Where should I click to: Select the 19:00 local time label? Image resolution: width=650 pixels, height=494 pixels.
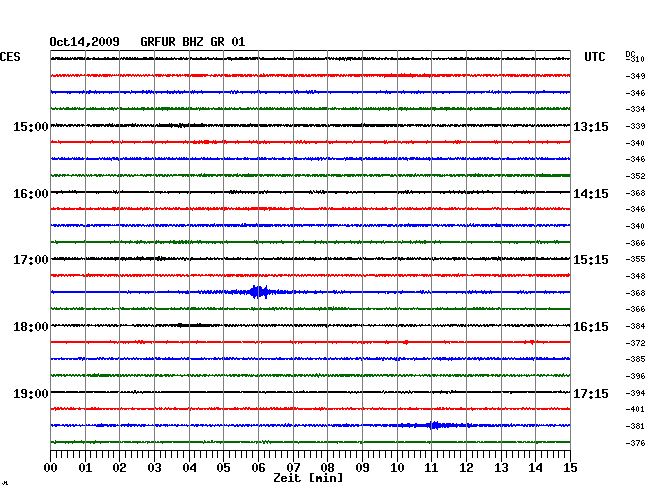click(31, 394)
